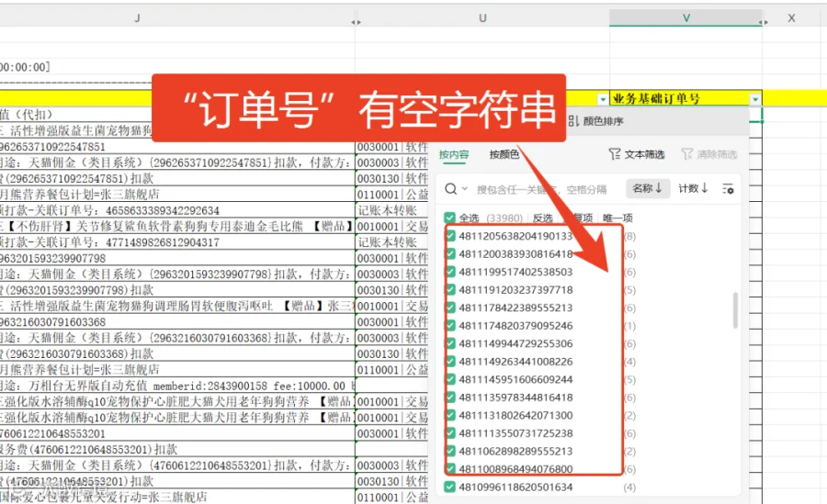Click hidden-columns expander between V and X
827x504 pixels.
[x=764, y=22]
